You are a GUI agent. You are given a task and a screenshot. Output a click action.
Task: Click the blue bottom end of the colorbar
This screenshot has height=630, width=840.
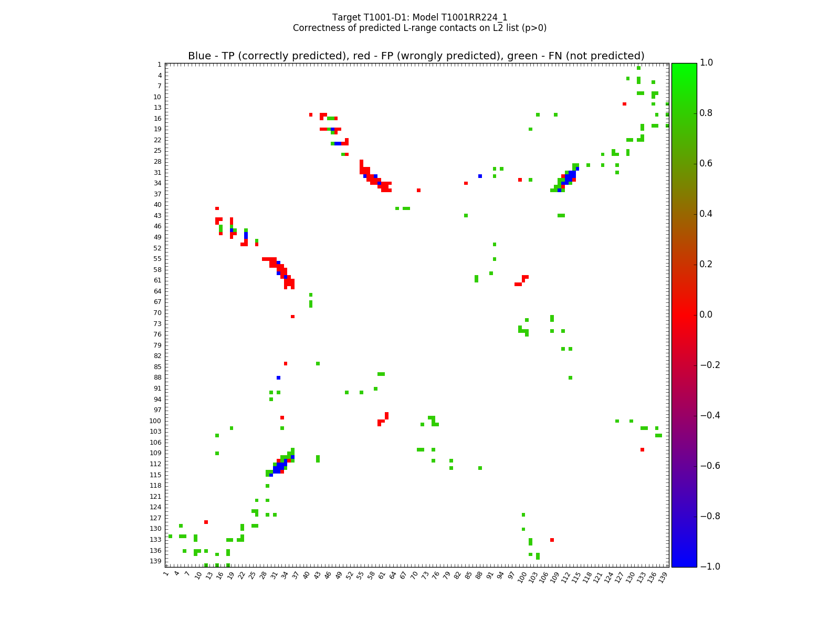(x=684, y=563)
